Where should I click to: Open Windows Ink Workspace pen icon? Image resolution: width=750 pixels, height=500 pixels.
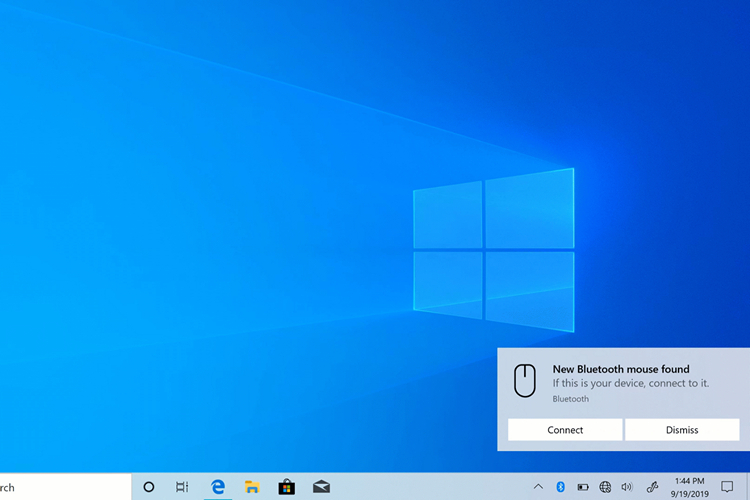pyautogui.click(x=652, y=487)
